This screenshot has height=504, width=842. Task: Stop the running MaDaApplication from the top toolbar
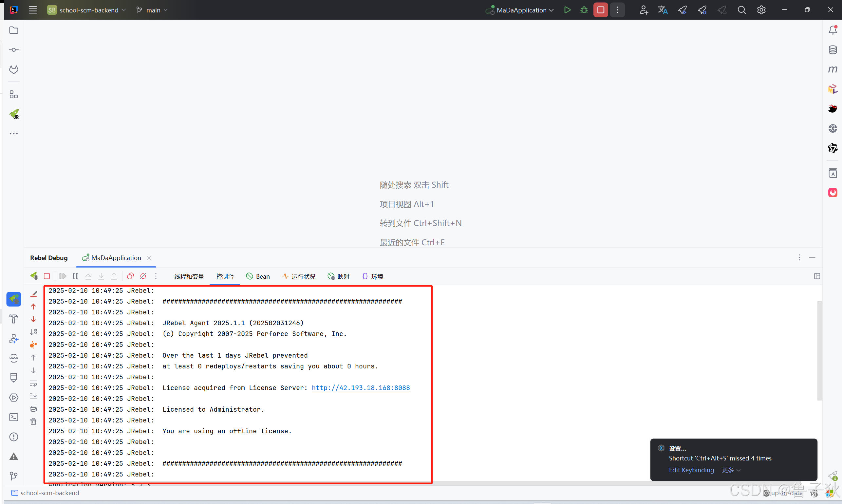pyautogui.click(x=600, y=10)
